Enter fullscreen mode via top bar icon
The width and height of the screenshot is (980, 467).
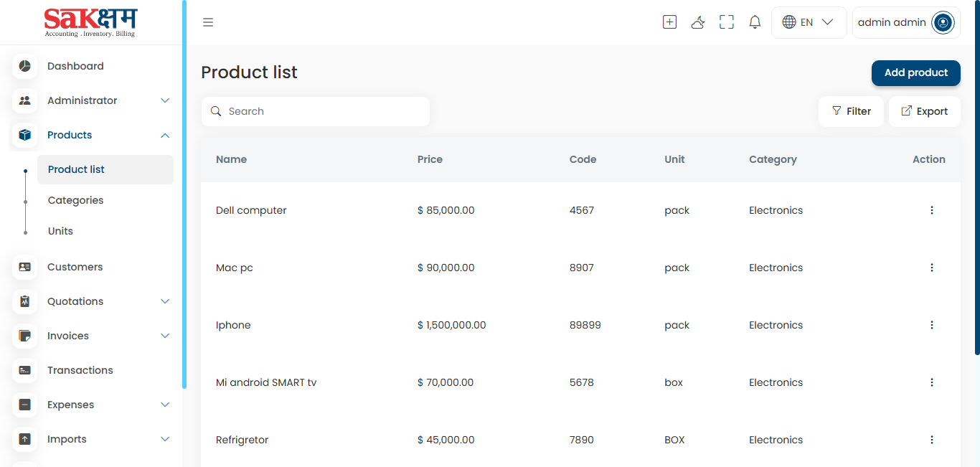726,22
